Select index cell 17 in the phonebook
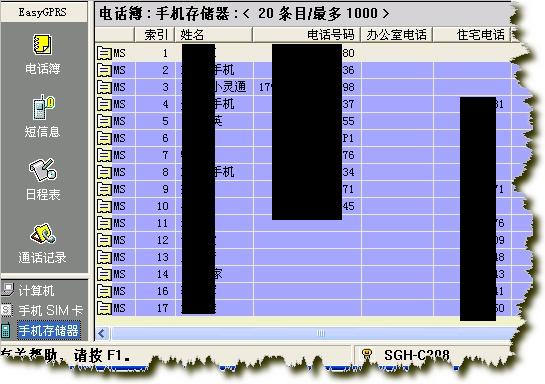 tap(154, 308)
